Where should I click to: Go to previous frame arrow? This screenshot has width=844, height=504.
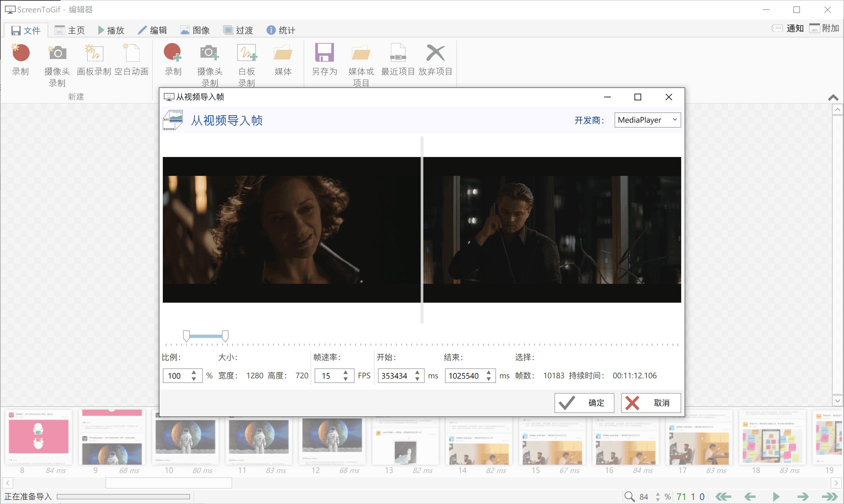pos(750,497)
